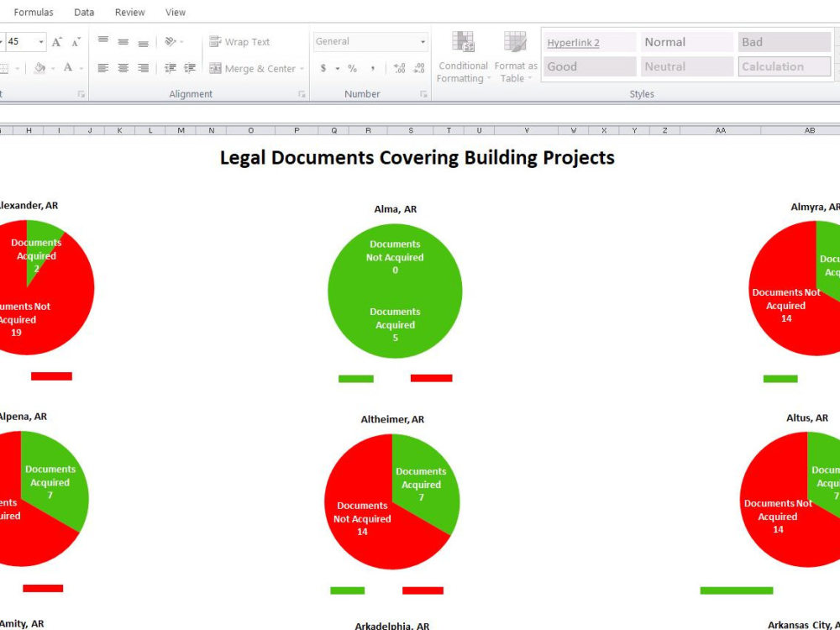Decrease the indent
This screenshot has height=630, width=840.
tap(171, 68)
